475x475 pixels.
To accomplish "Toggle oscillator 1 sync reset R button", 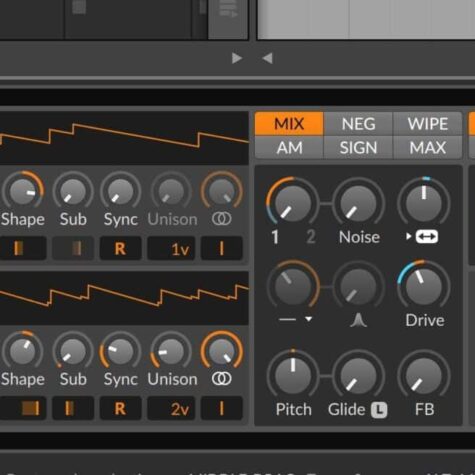I will point(121,248).
